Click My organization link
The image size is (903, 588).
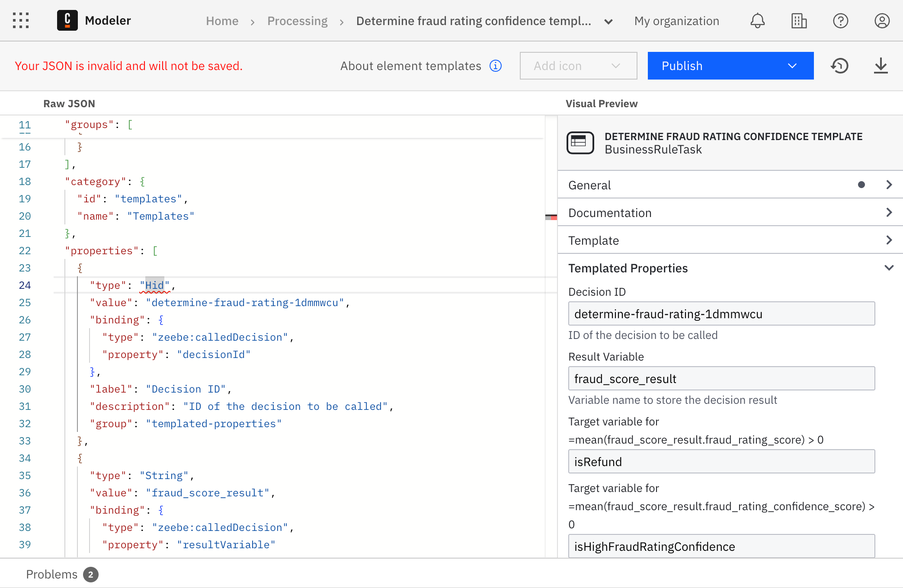(677, 21)
